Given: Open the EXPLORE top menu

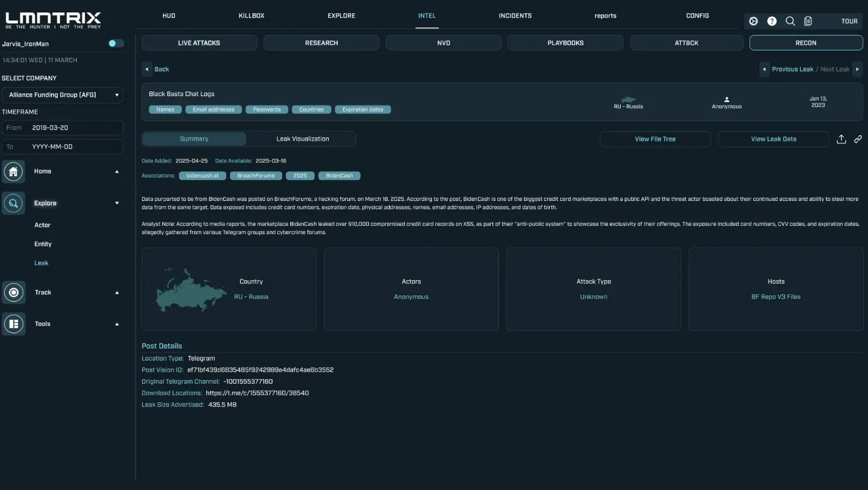Looking at the screenshot, I should (x=341, y=16).
